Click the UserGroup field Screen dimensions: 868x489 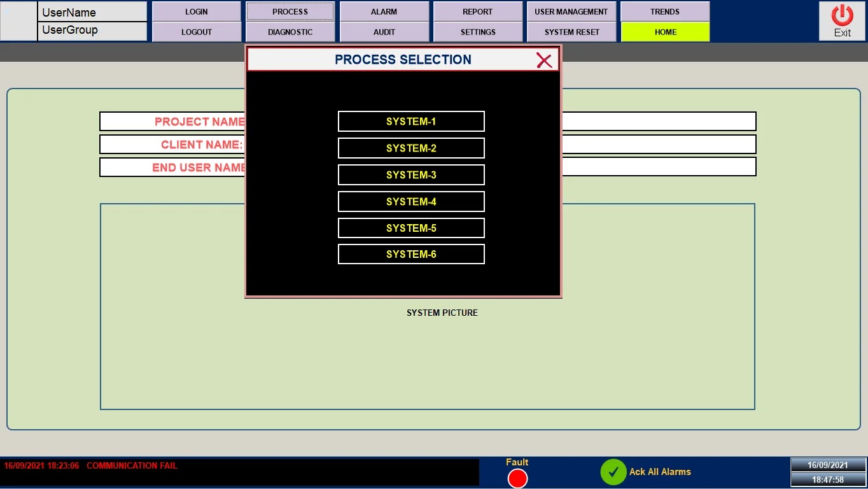92,31
